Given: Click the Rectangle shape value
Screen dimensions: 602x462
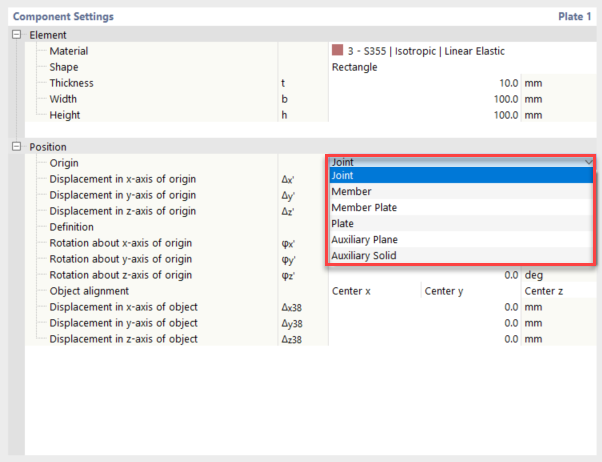Looking at the screenshot, I should pos(355,67).
